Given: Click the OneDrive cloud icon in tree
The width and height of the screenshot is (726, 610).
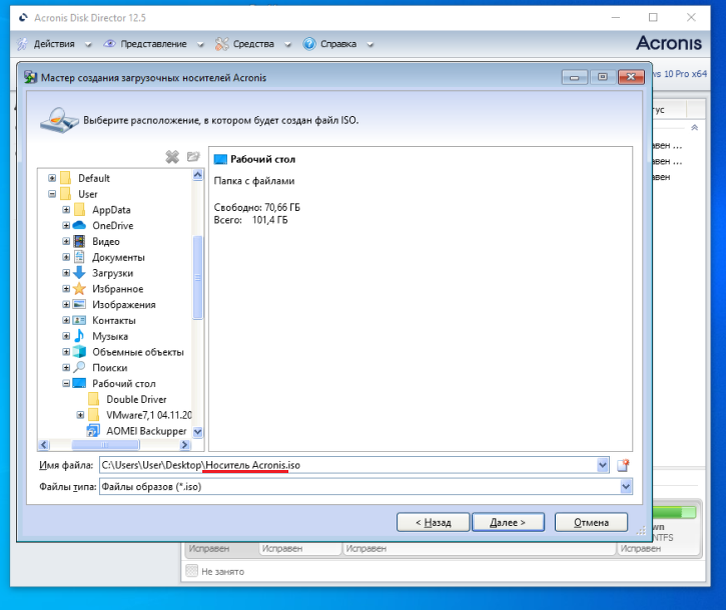Looking at the screenshot, I should point(80,226).
